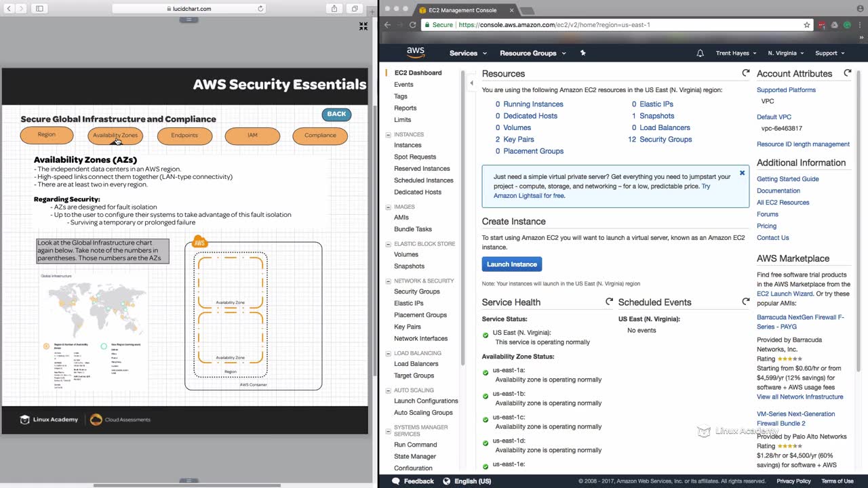Click the Safari share icon

pyautogui.click(x=334, y=9)
